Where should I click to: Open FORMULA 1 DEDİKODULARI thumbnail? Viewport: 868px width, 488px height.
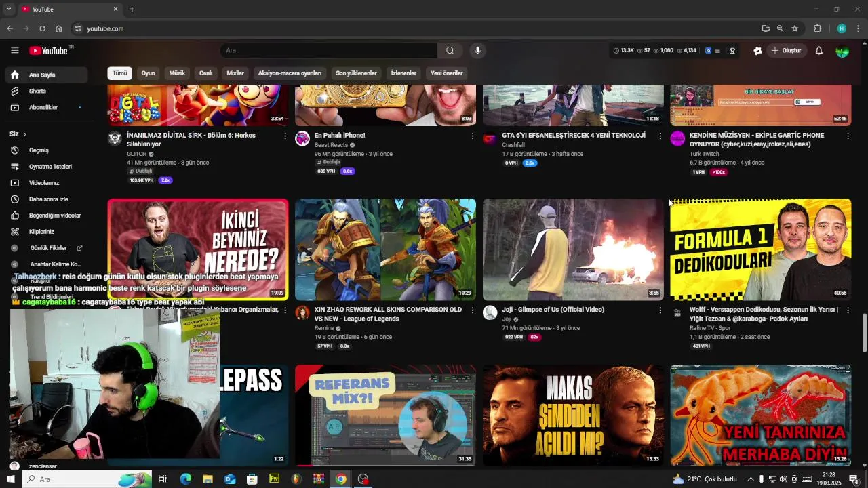click(x=760, y=249)
